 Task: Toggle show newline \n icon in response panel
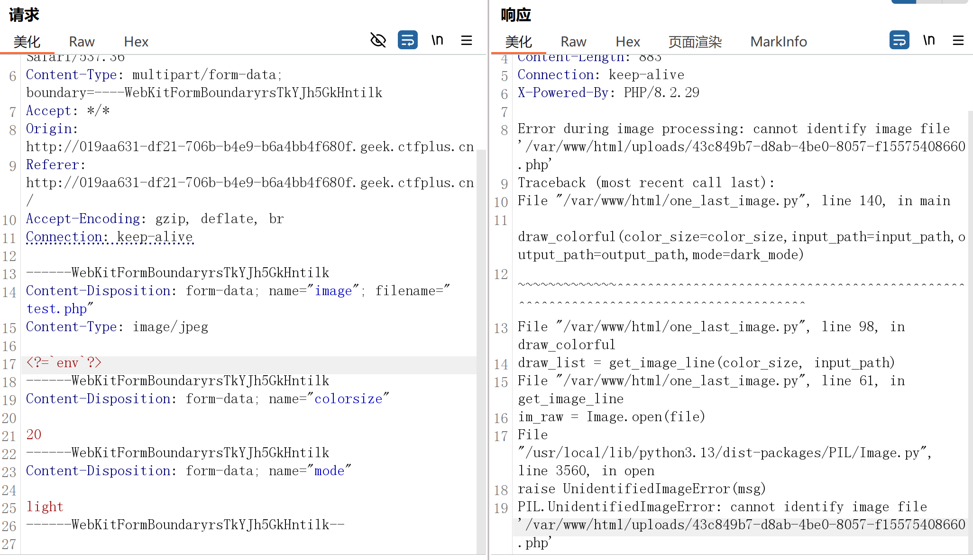tap(929, 40)
